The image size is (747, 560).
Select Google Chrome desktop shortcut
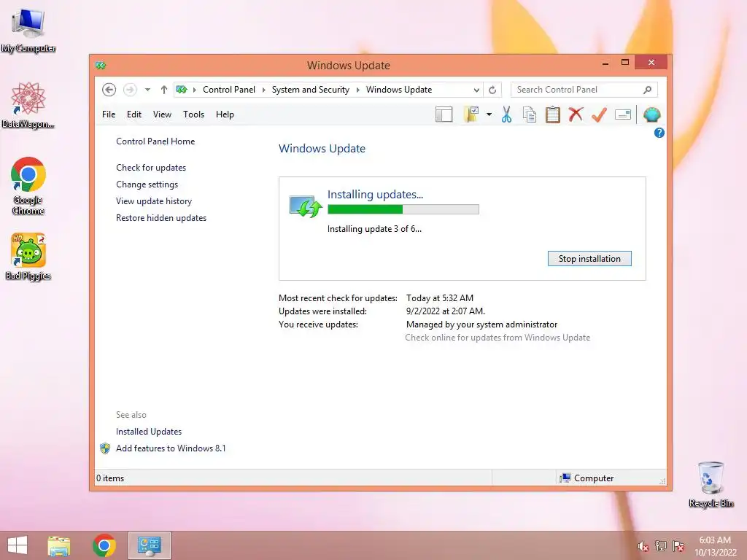(x=28, y=186)
